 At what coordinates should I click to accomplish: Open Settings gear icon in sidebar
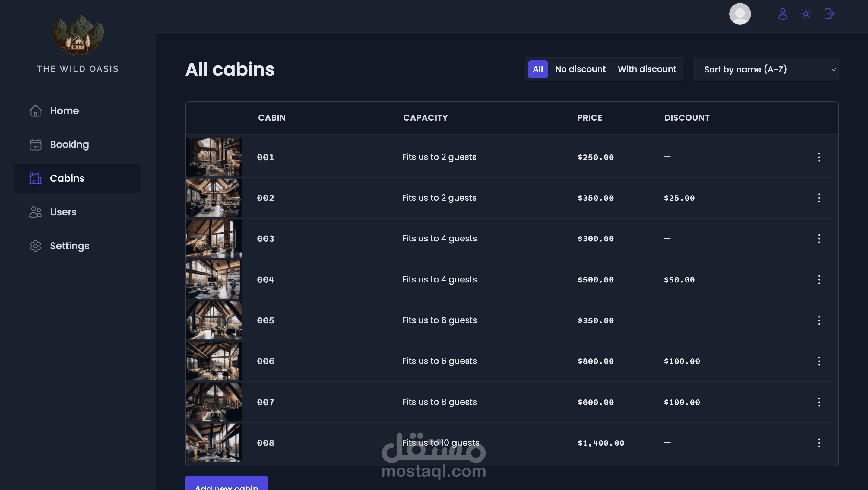click(35, 246)
